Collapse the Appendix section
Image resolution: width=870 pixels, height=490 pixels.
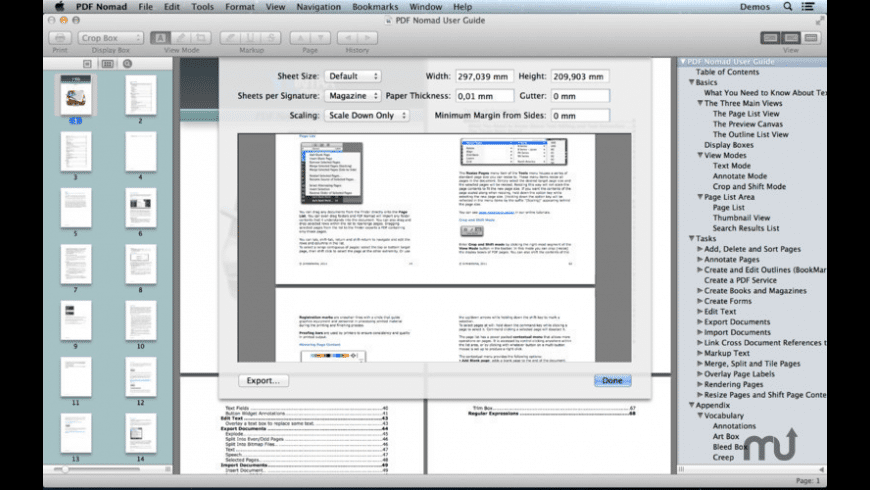[691, 405]
